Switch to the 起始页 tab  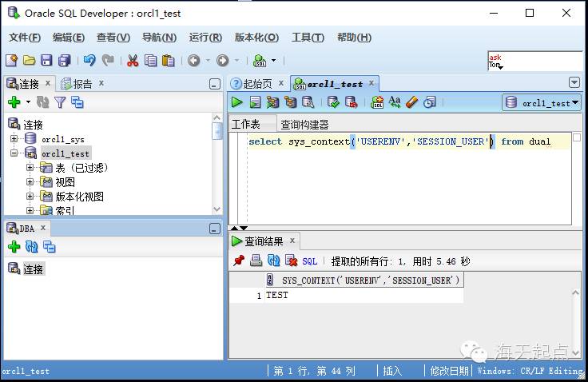point(257,84)
